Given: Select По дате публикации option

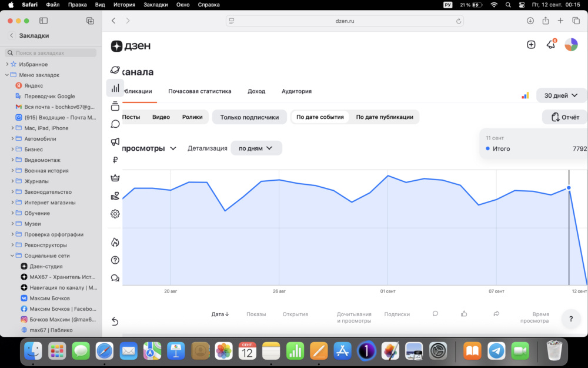Looking at the screenshot, I should point(385,117).
